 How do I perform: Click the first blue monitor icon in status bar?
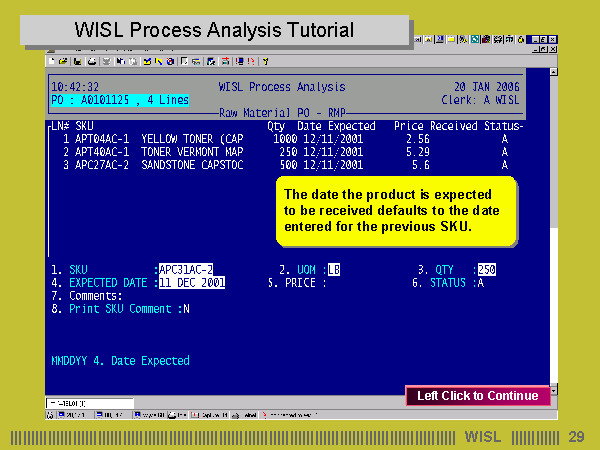point(61,415)
